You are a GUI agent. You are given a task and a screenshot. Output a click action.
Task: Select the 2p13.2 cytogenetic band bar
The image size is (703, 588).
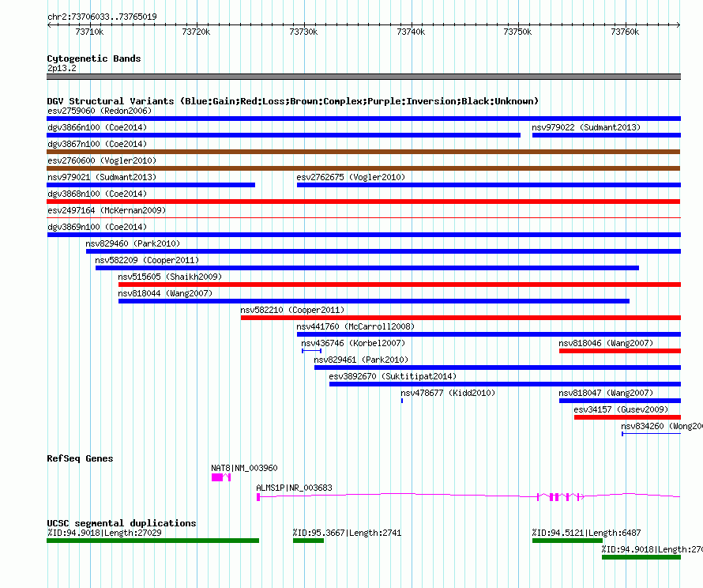tap(363, 77)
